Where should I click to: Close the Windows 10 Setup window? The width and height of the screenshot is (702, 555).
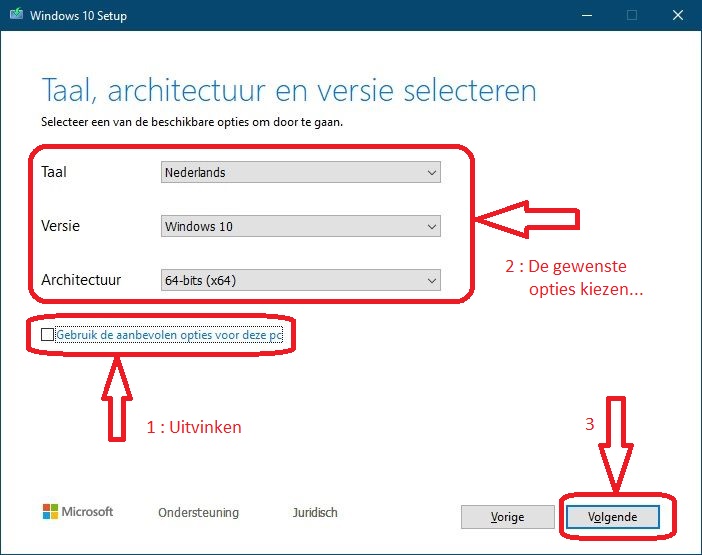coord(678,15)
